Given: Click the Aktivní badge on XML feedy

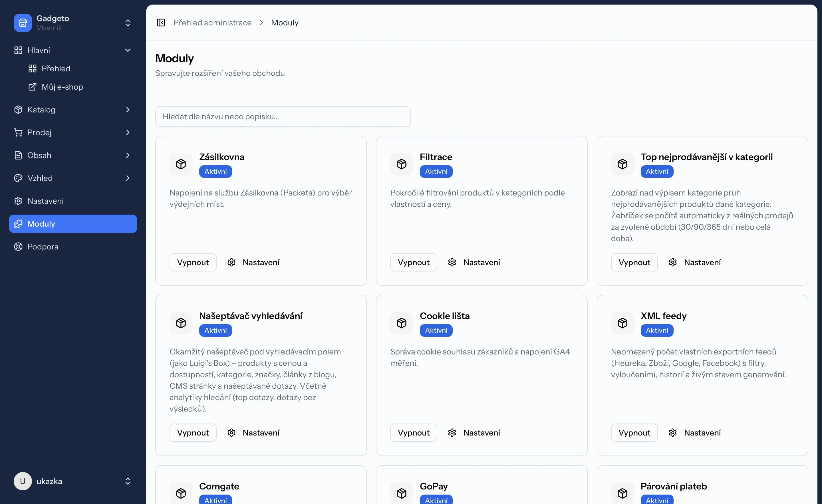Looking at the screenshot, I should 657,330.
